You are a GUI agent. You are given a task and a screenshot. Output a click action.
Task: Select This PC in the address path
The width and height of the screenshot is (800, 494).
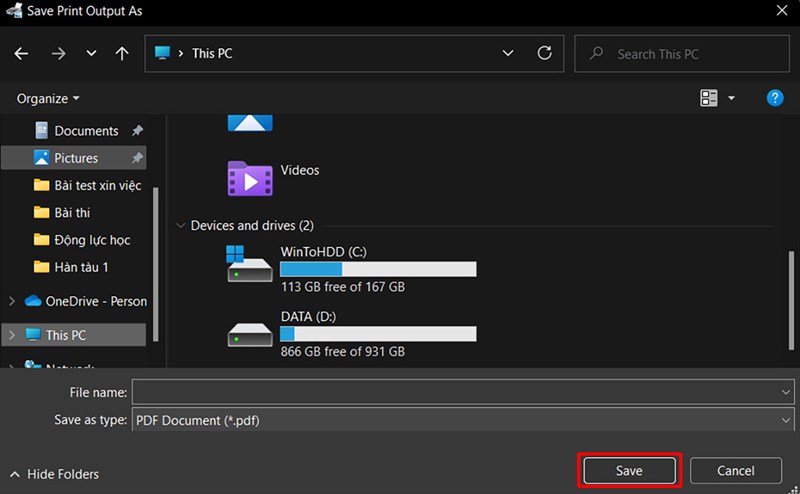pos(212,54)
